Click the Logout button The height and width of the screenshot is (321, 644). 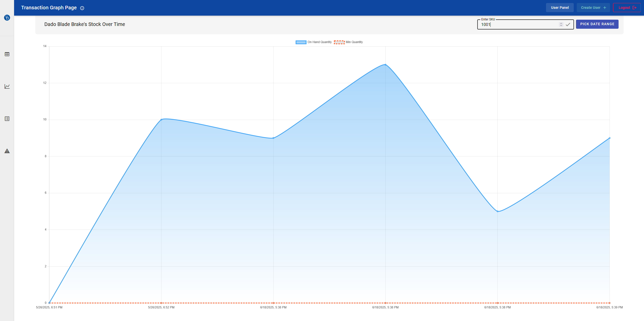(627, 8)
